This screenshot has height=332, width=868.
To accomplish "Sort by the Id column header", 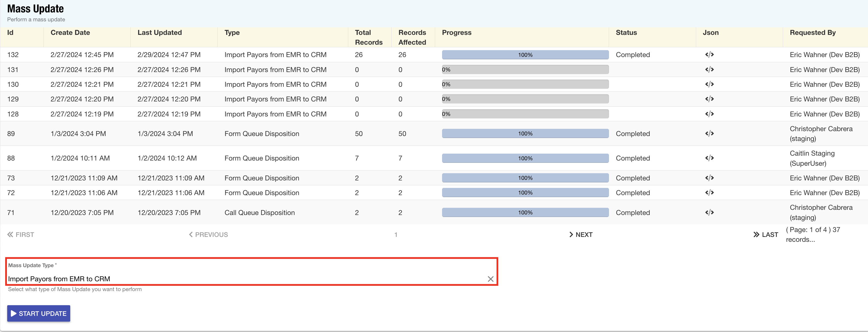I will (10, 33).
